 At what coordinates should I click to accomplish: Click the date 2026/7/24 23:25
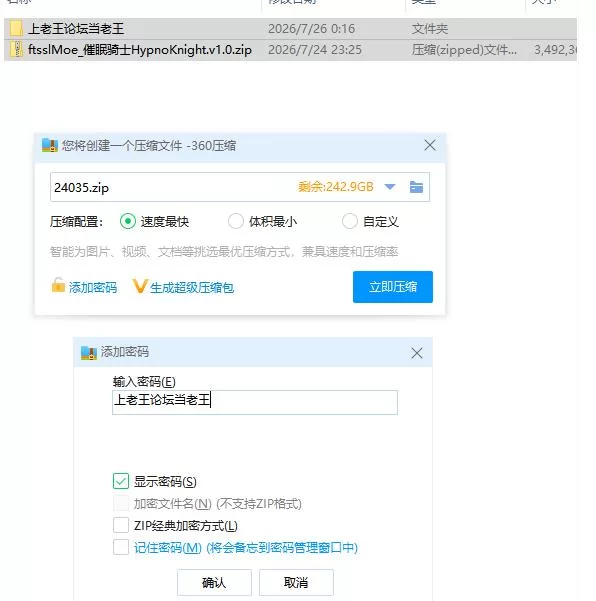315,49
